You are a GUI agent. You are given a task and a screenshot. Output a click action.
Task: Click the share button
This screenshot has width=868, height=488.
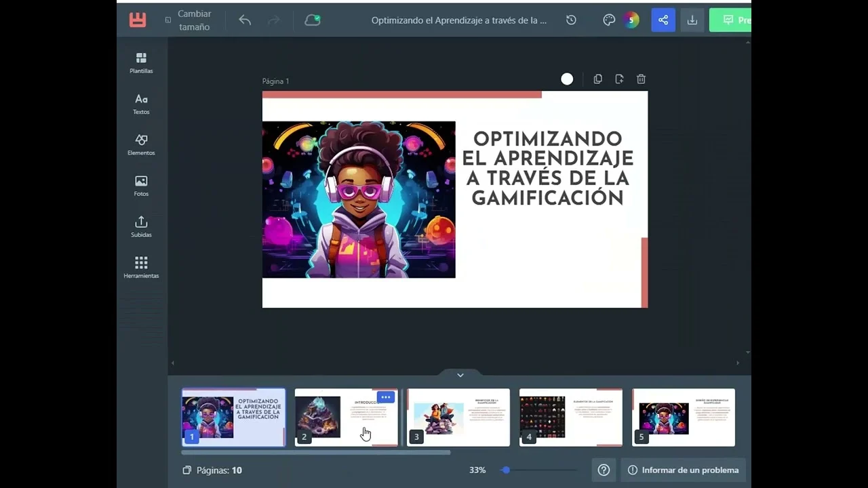pyautogui.click(x=663, y=20)
